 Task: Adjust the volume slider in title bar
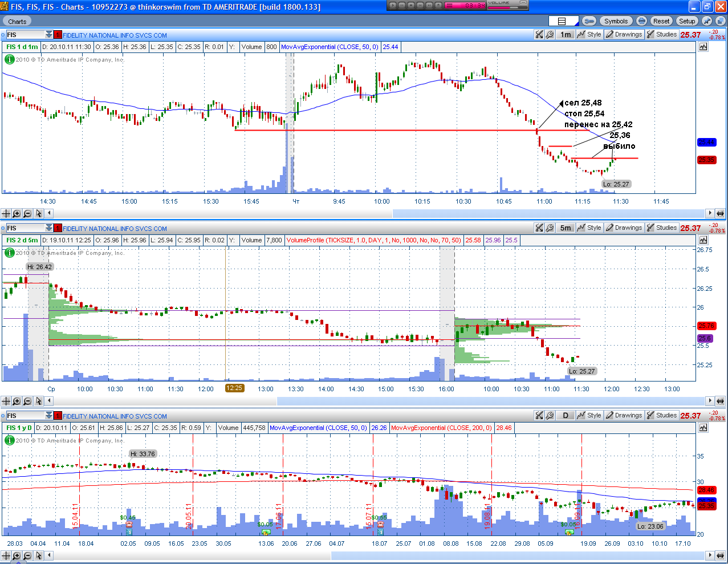508,7
